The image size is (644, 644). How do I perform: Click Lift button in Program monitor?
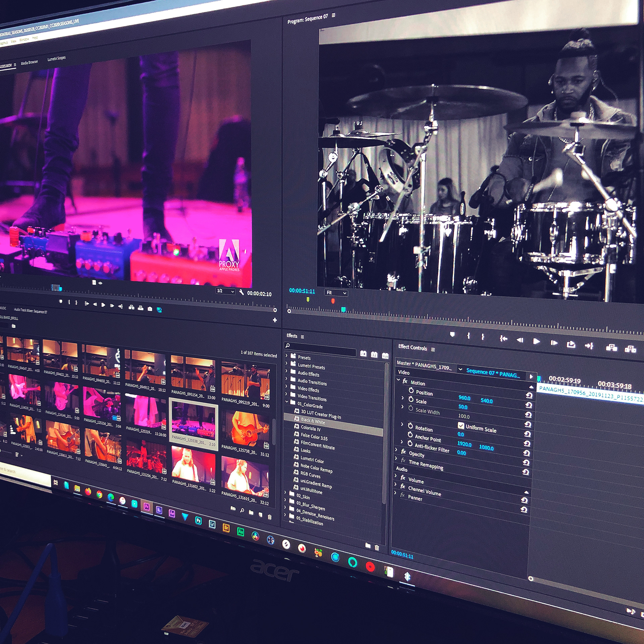611,347
